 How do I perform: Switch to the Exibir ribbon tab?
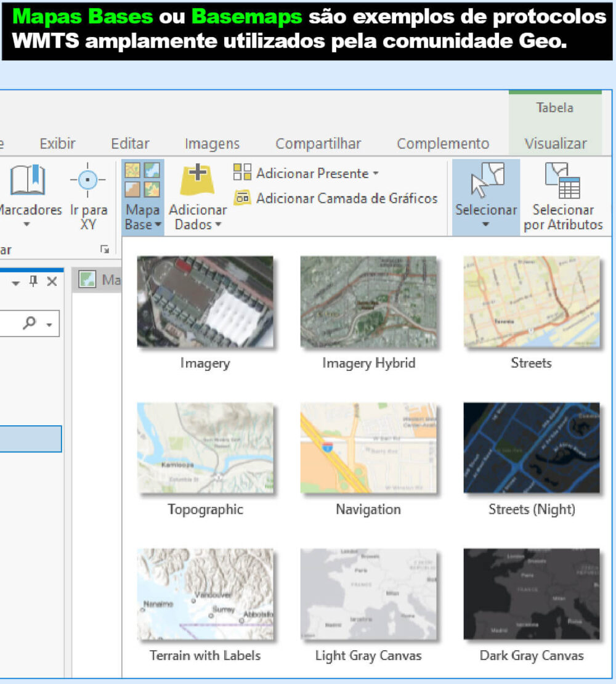57,144
